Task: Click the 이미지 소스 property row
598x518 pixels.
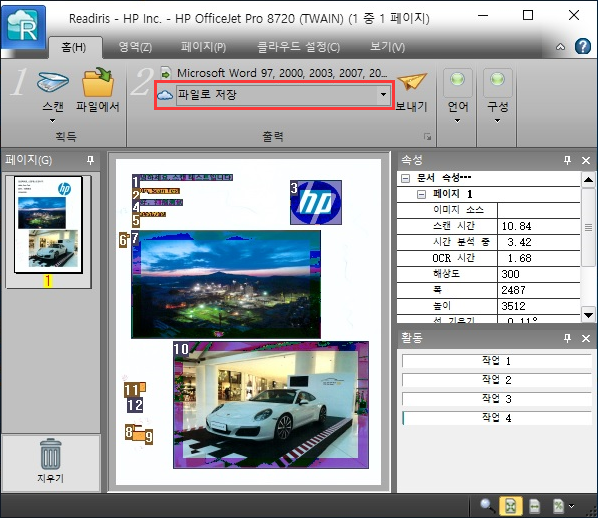Action: coord(488,210)
